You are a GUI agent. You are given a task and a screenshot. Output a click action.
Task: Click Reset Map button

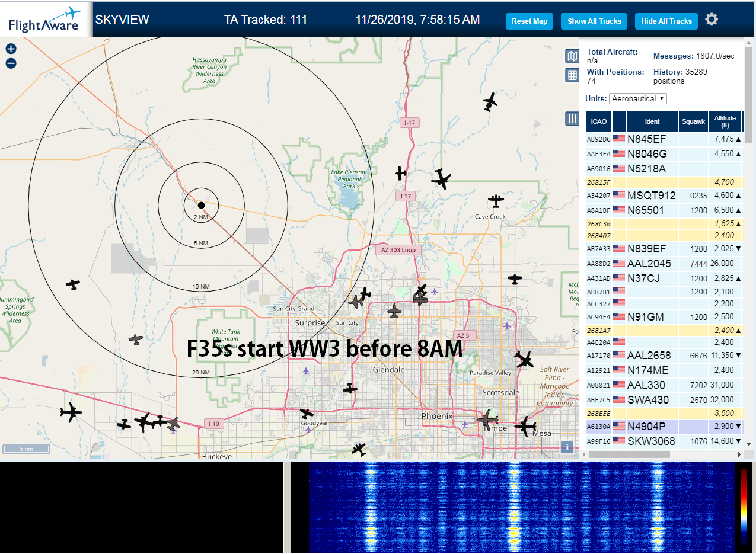click(x=529, y=21)
